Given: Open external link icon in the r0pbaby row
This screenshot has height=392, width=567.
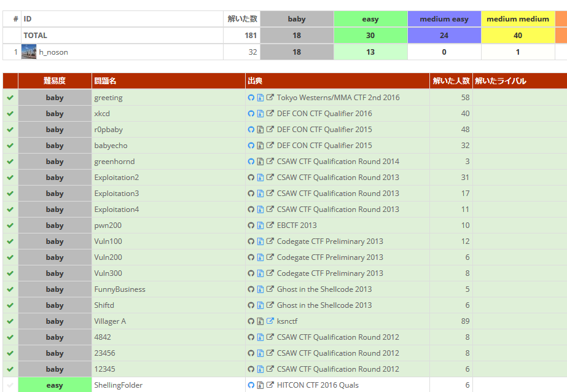Looking at the screenshot, I should 270,129.
